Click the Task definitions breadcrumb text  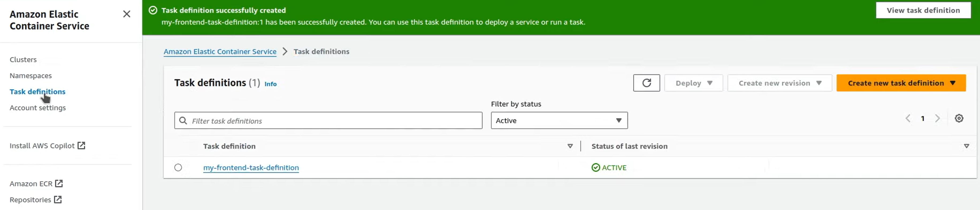point(321,52)
